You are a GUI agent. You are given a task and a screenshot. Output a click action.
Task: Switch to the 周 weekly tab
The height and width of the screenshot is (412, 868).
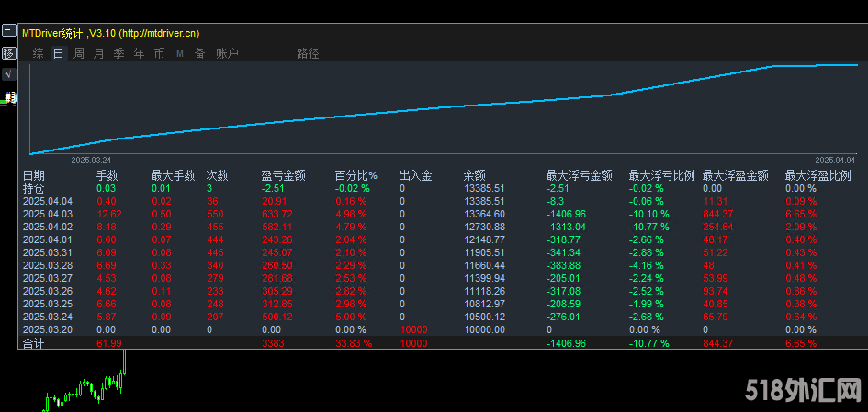79,53
